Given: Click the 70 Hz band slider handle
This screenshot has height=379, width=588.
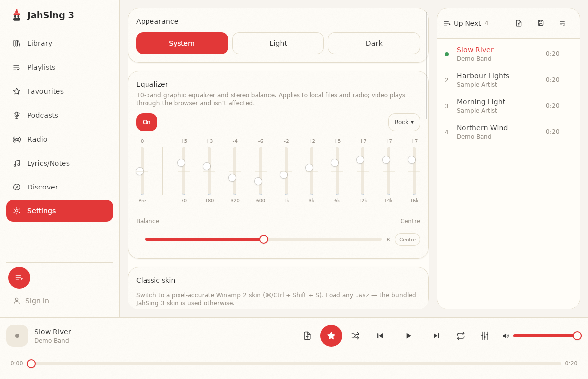Looking at the screenshot, I should point(181,163).
